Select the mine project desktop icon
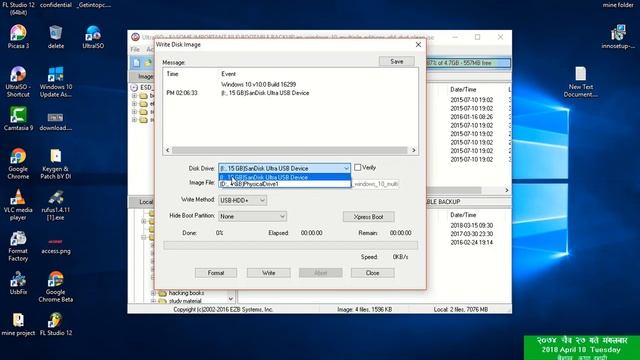Image resolution: width=640 pixels, height=360 pixels. pos(18,325)
